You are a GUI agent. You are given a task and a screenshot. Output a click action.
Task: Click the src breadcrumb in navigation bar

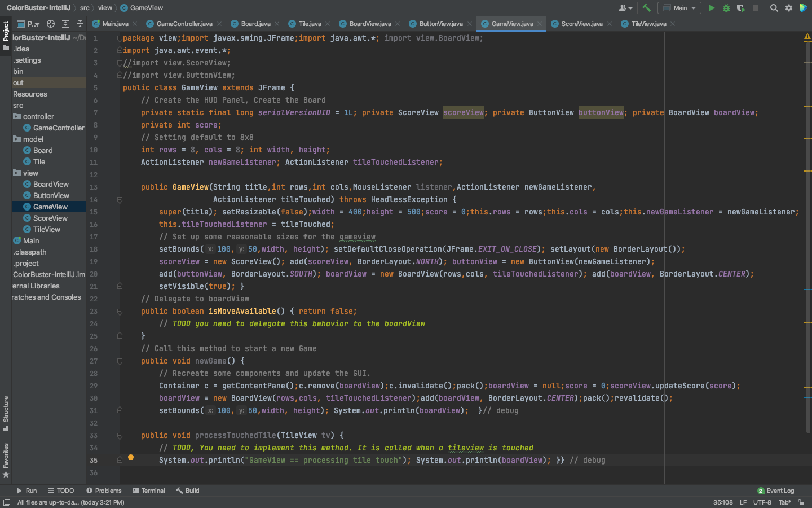coord(85,8)
